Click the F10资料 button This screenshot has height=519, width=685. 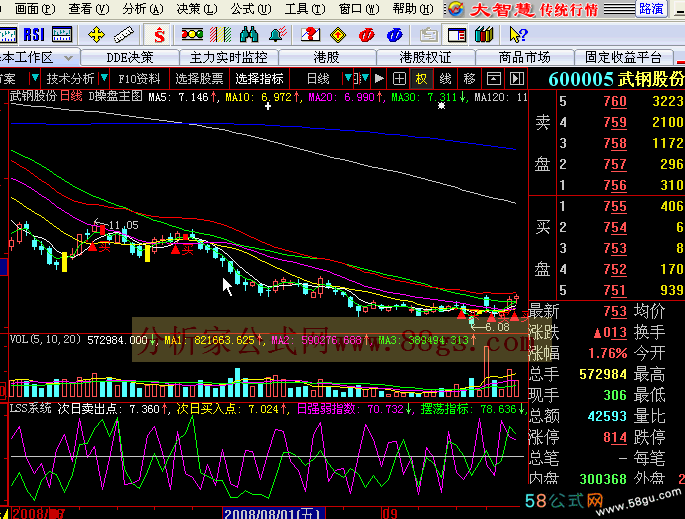(x=139, y=79)
